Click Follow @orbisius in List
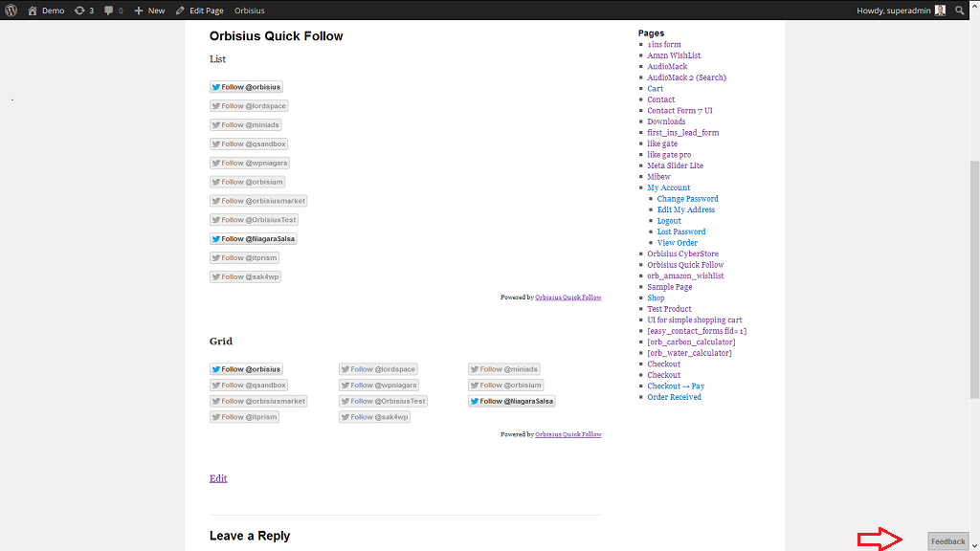The width and height of the screenshot is (980, 551). point(246,87)
